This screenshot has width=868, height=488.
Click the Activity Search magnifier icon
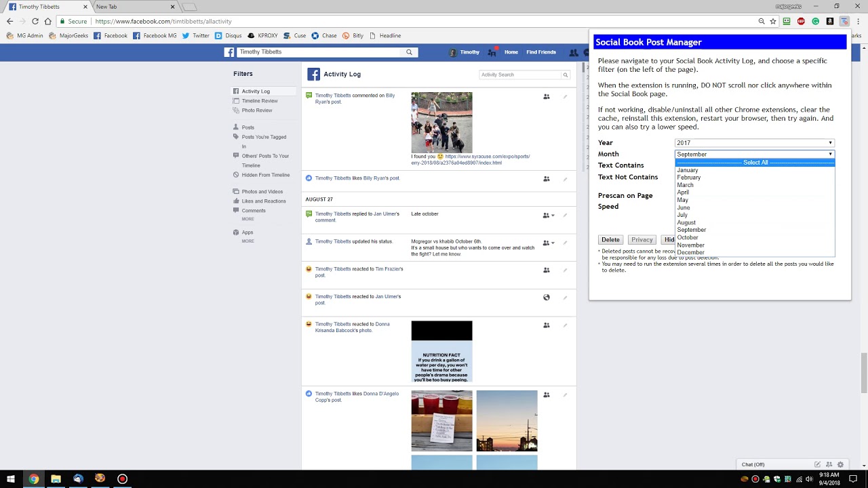(565, 75)
